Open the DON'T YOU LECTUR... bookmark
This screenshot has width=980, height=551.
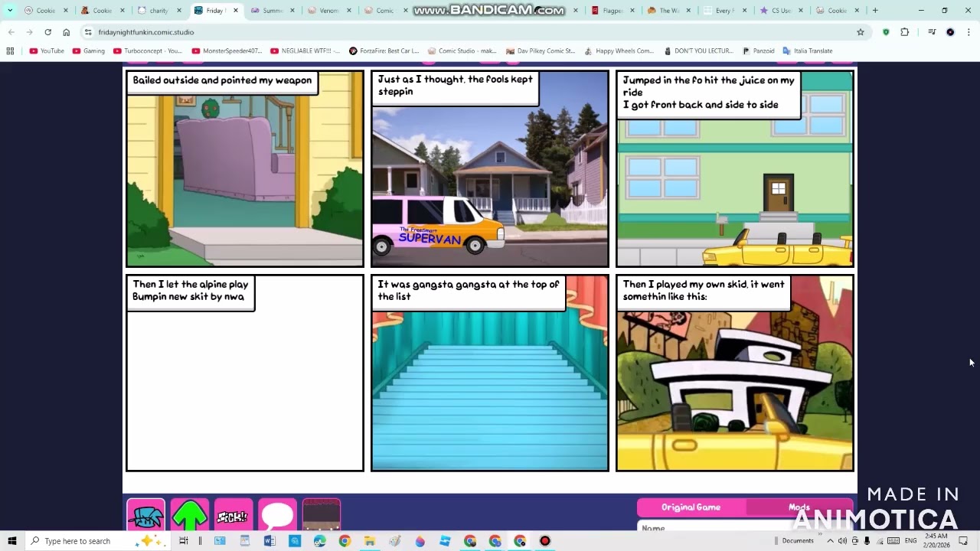pos(697,51)
